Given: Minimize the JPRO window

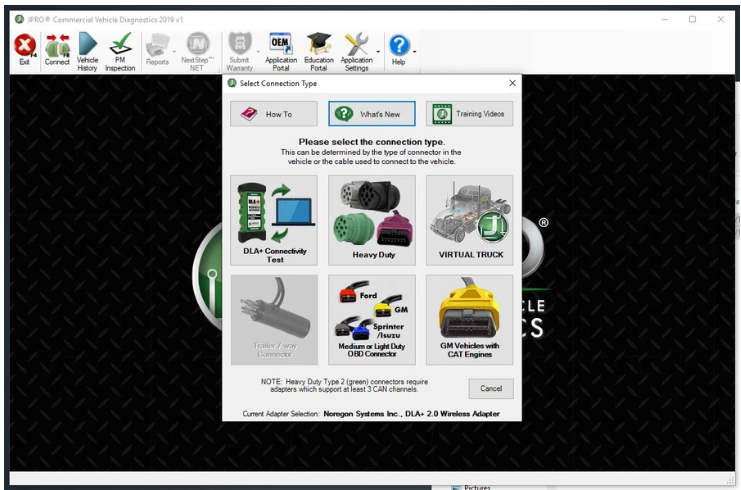Looking at the screenshot, I should click(x=665, y=19).
